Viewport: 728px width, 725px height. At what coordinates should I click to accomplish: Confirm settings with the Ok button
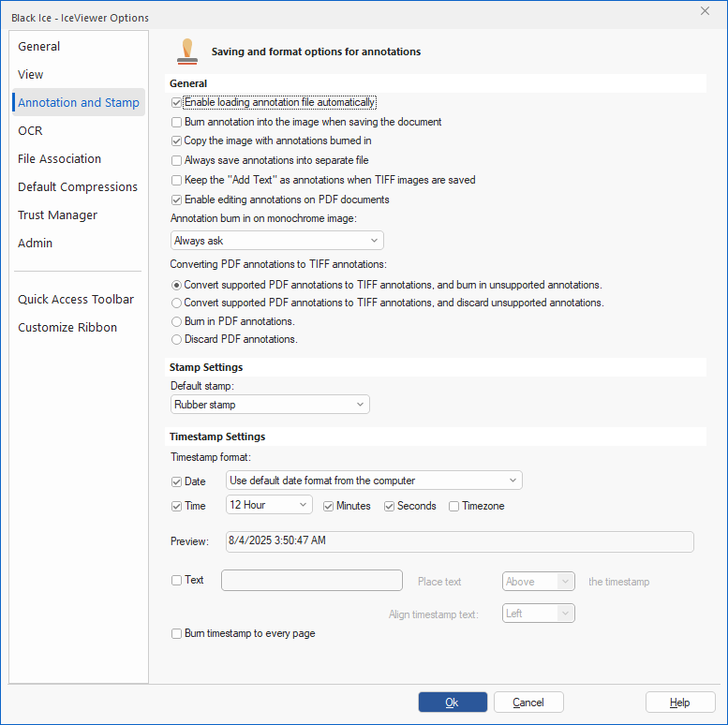pyautogui.click(x=453, y=703)
